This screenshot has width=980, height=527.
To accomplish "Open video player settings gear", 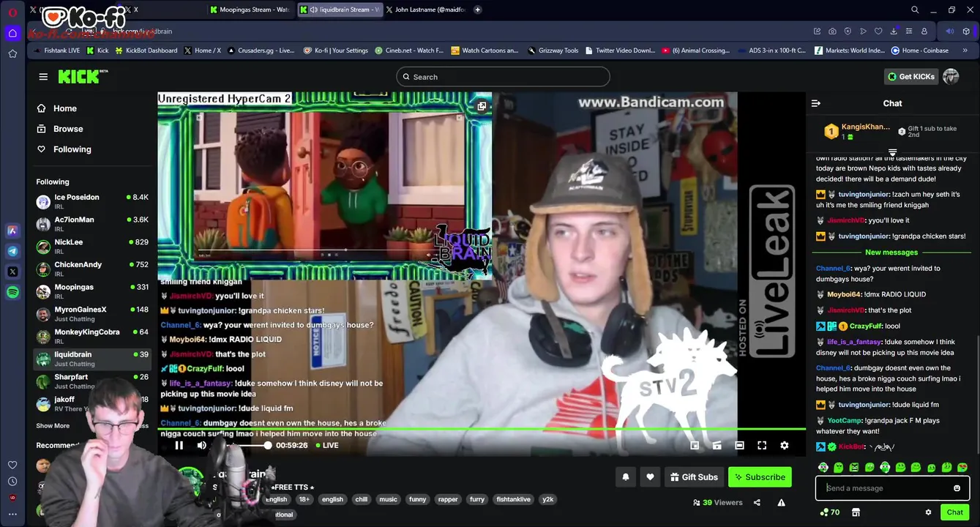I will 785,445.
